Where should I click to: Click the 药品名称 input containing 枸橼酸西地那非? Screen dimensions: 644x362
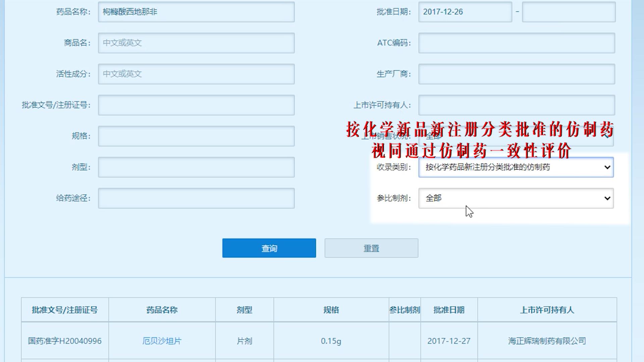[196, 12]
